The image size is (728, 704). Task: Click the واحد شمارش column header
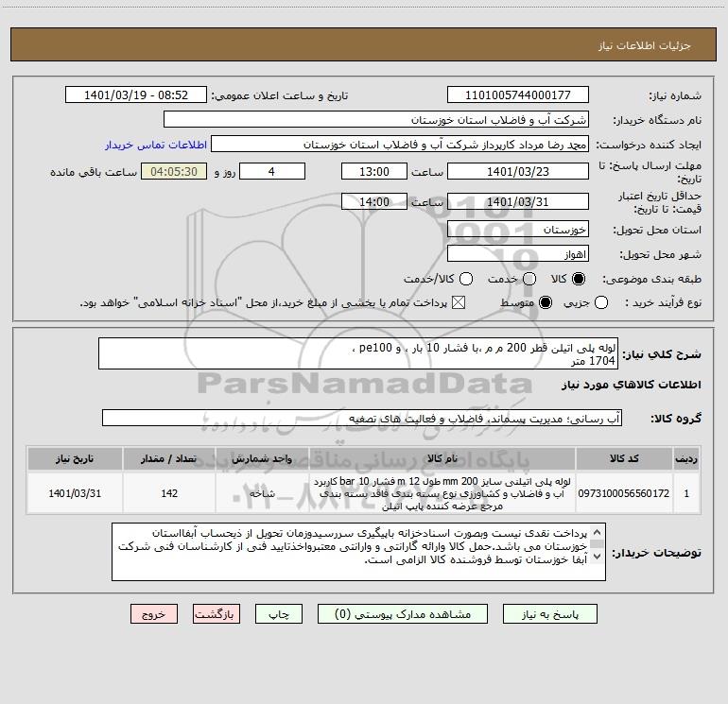(x=262, y=458)
